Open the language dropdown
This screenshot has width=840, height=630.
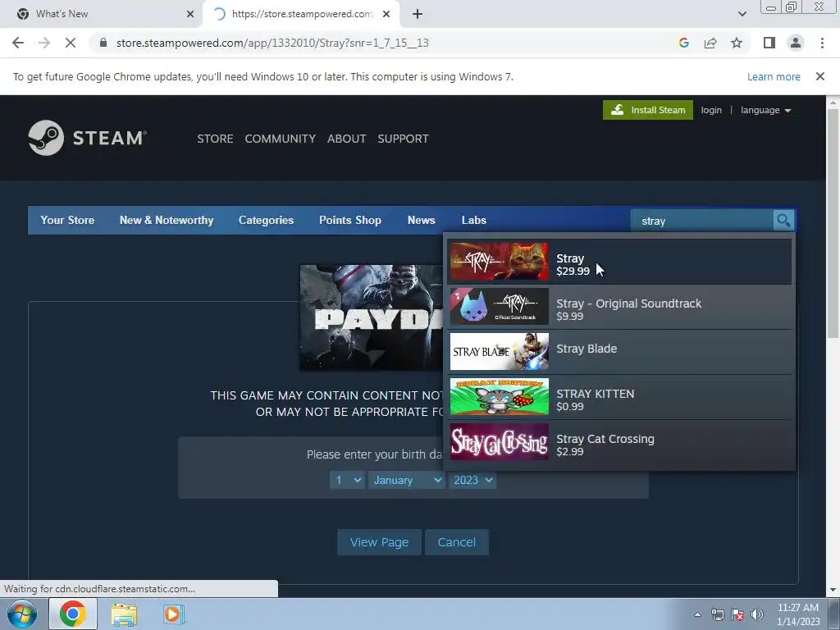tap(765, 111)
